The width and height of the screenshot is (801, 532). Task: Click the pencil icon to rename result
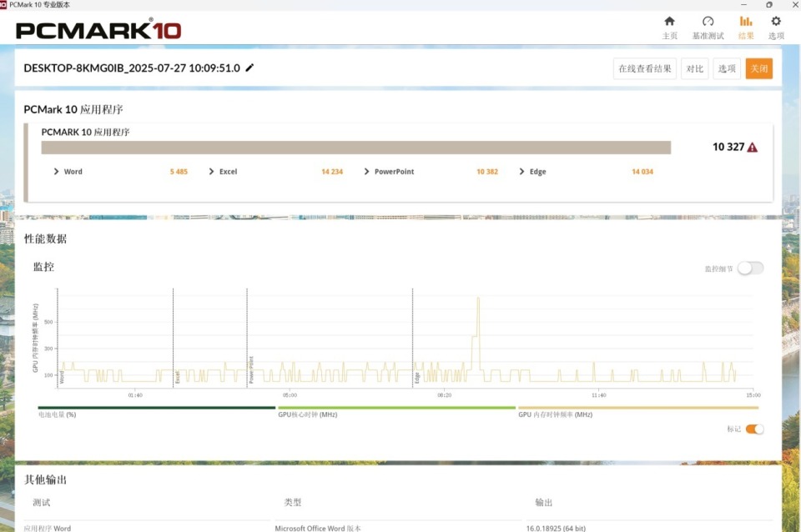[249, 68]
